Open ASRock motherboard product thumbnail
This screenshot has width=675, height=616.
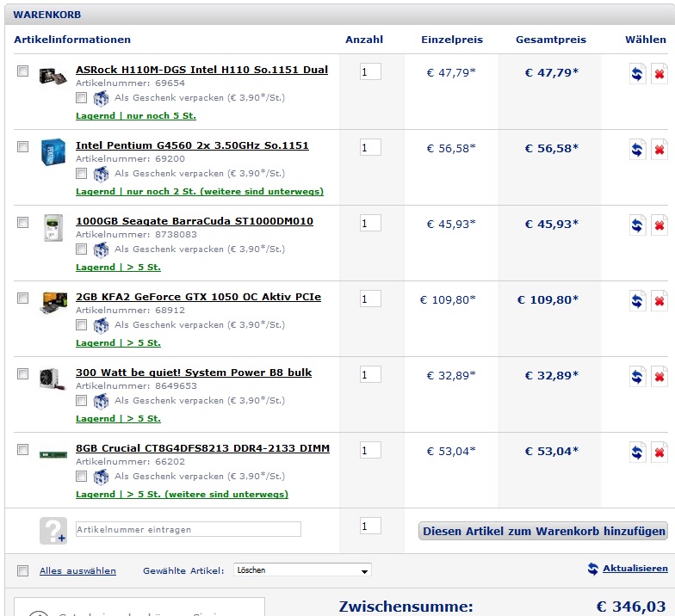click(x=53, y=76)
